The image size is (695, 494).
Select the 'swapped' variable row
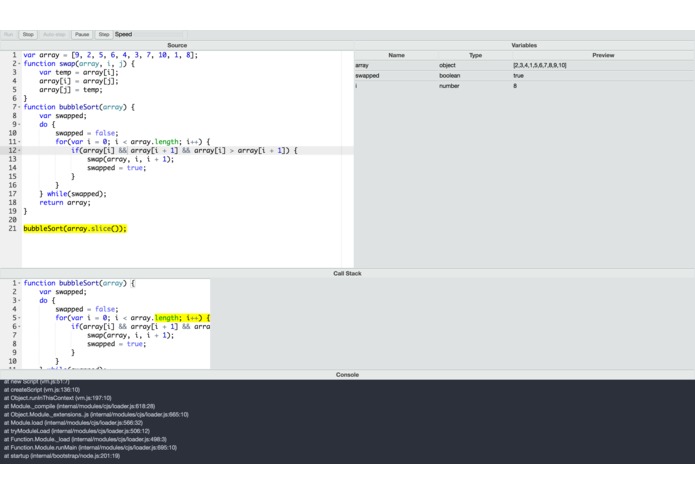point(524,76)
